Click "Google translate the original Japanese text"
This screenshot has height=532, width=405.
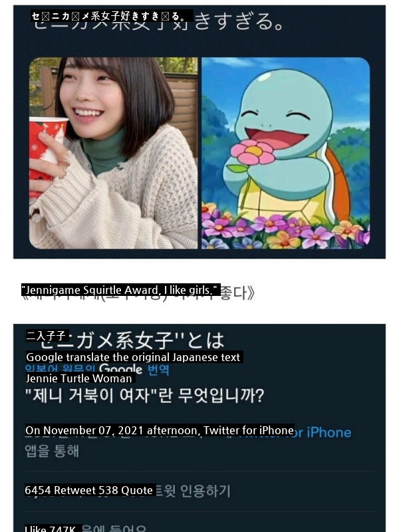[x=134, y=357]
